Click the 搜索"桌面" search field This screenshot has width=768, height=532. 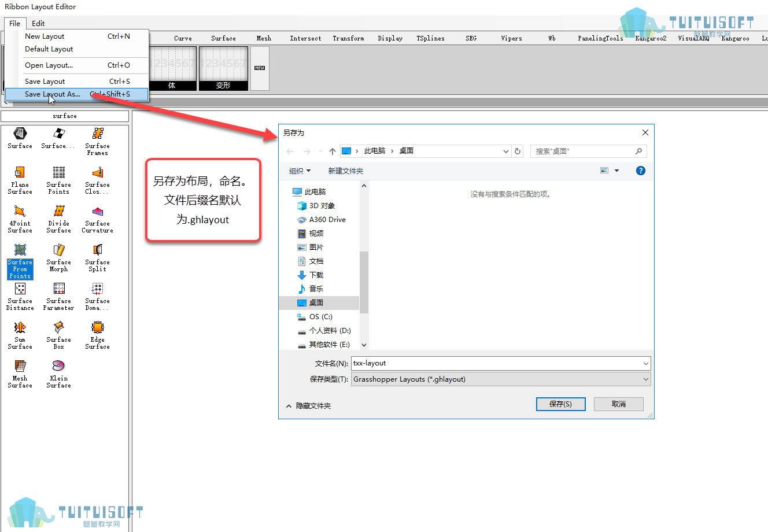(588, 151)
